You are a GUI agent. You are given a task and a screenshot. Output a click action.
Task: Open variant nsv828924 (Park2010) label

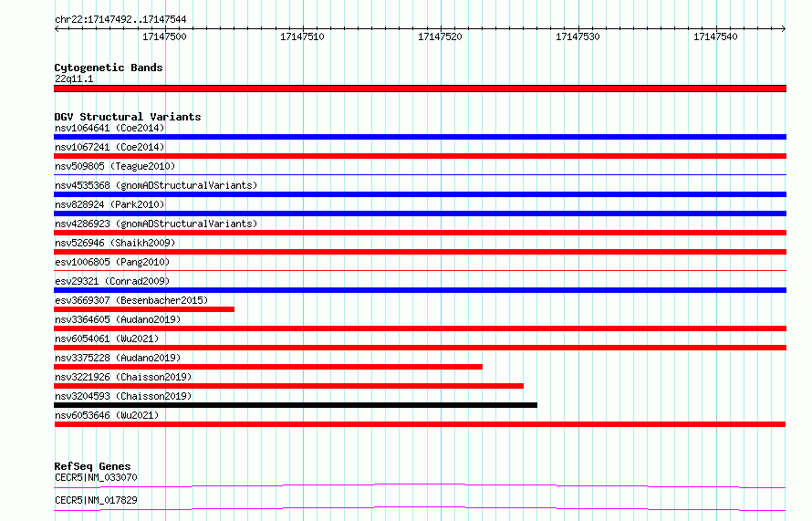coord(109,204)
